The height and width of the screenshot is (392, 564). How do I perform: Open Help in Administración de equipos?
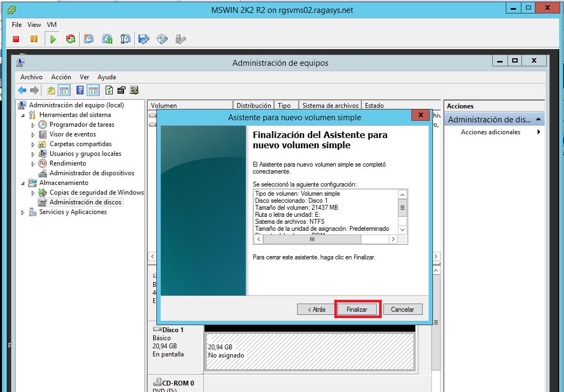(79, 90)
